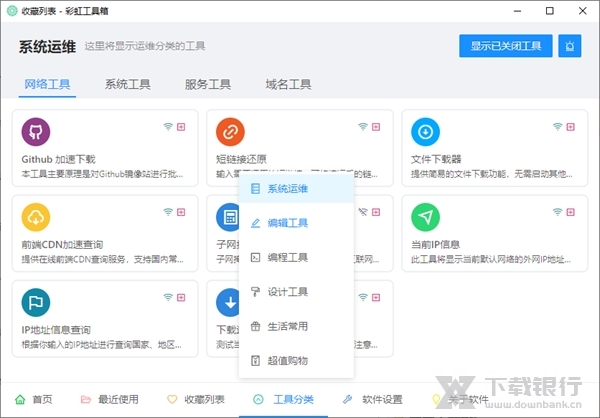Click the shopping icon next to 超值购物
This screenshot has width=600, height=418.
point(255,361)
